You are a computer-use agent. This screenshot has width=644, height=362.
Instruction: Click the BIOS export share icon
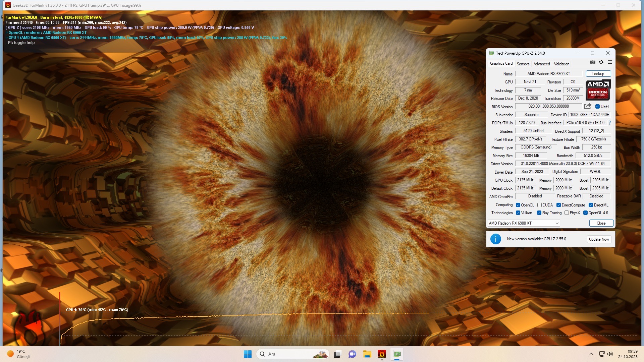coord(587,106)
